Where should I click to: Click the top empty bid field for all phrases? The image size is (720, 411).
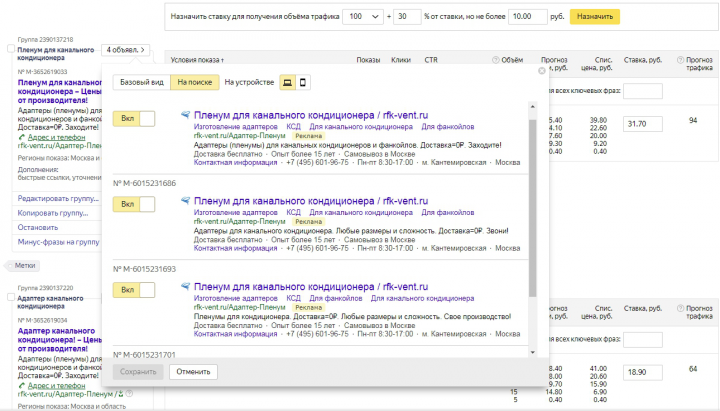coord(642,91)
